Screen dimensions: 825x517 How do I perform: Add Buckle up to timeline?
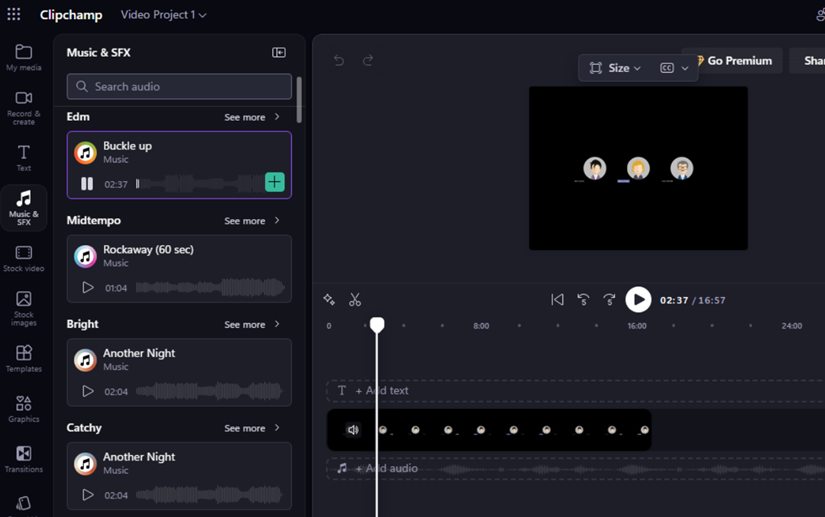(275, 182)
